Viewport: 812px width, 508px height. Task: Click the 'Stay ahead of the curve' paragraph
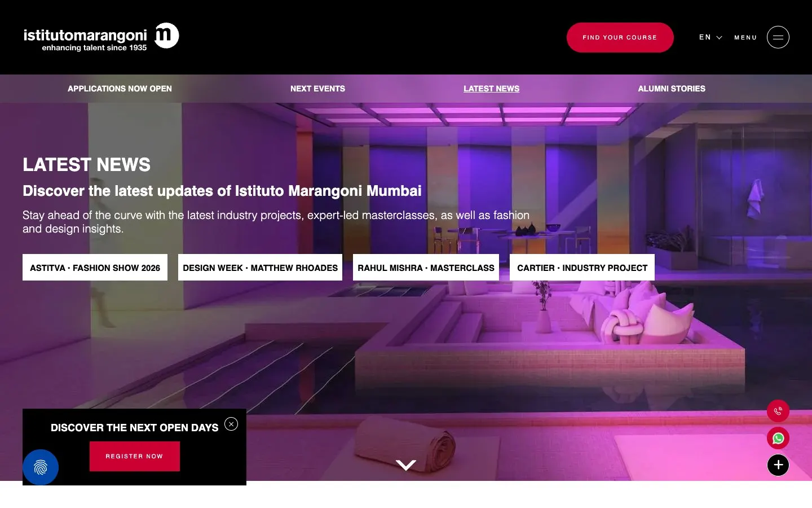[x=276, y=222]
